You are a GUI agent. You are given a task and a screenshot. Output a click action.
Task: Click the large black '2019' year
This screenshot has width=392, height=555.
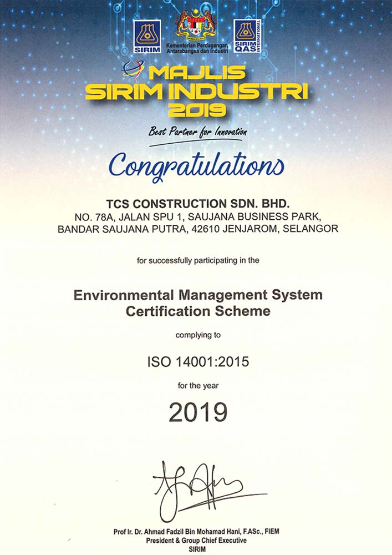[x=198, y=412]
